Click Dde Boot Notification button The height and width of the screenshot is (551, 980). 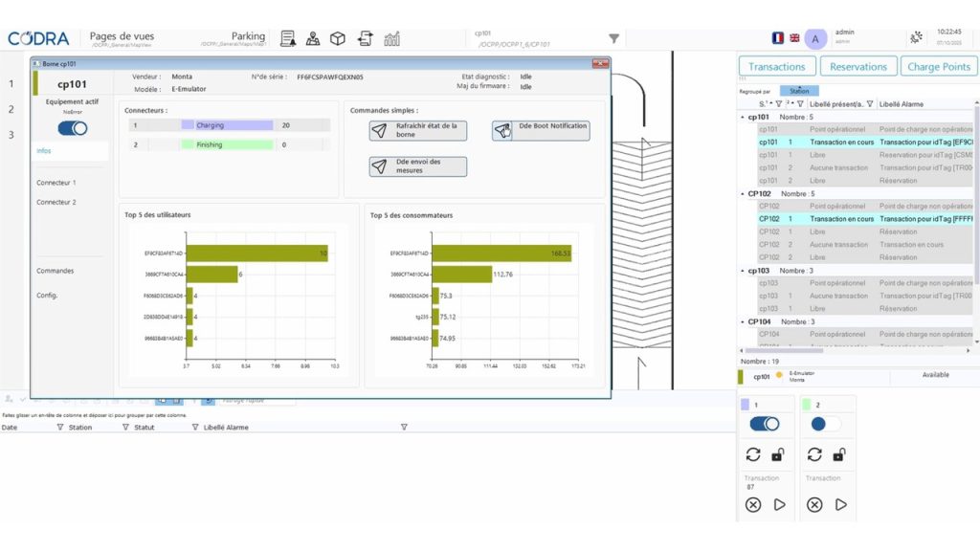tap(541, 131)
